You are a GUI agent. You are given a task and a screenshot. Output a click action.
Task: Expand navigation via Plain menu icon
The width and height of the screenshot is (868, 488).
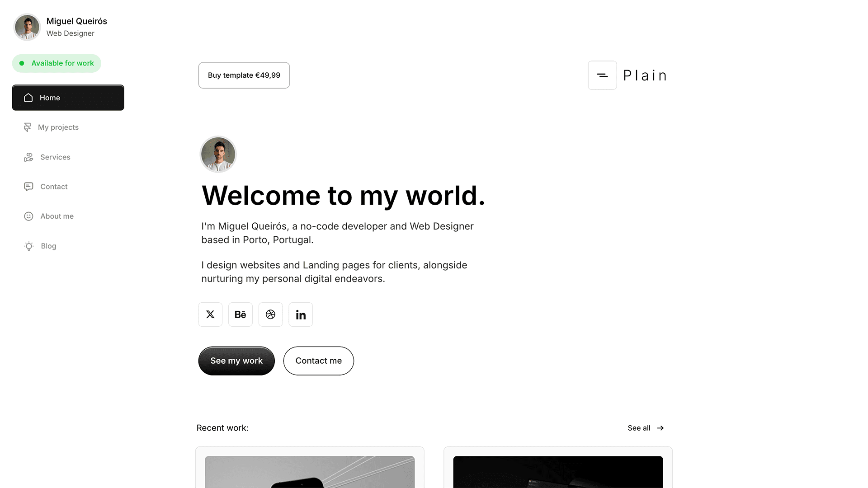click(x=602, y=75)
